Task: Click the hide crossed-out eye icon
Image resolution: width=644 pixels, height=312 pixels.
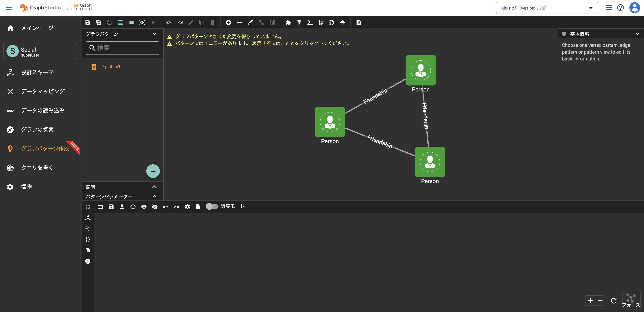Action: click(x=155, y=207)
